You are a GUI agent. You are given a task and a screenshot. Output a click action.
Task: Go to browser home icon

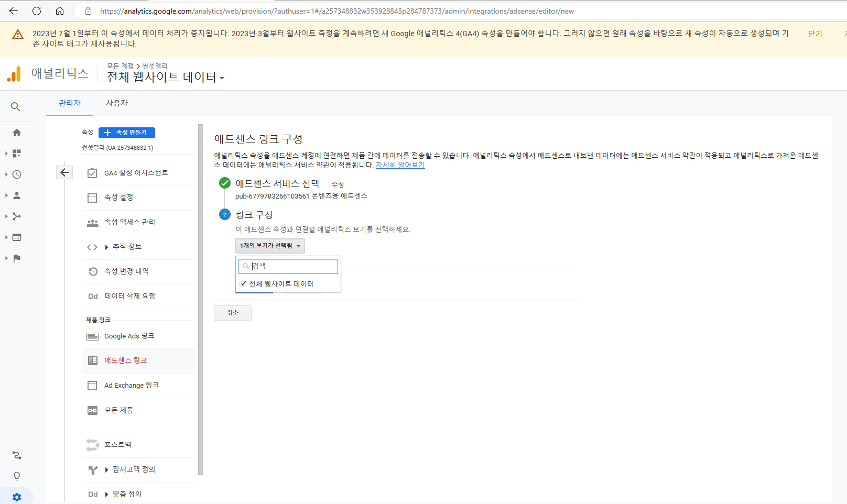[60, 10]
